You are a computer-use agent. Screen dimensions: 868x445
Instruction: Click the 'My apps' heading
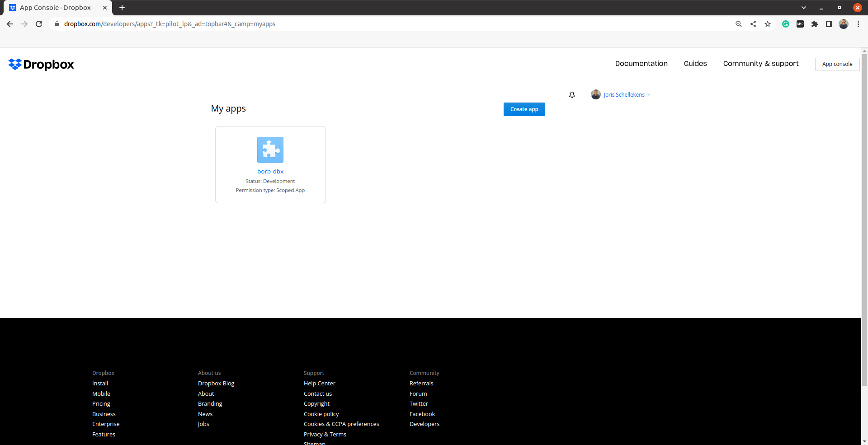click(x=228, y=109)
